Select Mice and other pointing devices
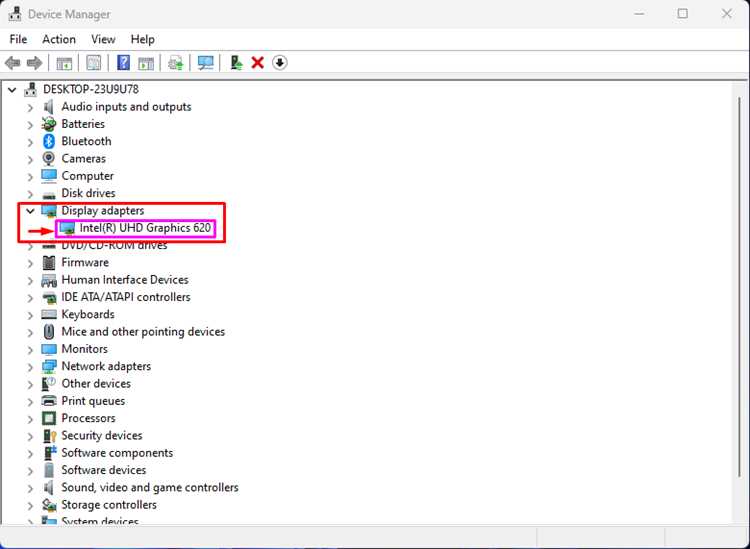Screen dimensions: 750x549 143,331
